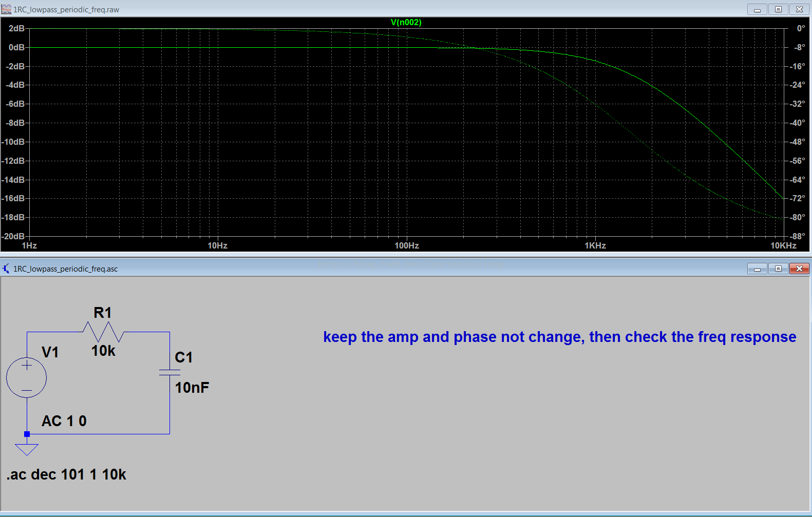Click the 1Hz label on frequency axis
Image resolution: width=812 pixels, height=517 pixels.
29,245
